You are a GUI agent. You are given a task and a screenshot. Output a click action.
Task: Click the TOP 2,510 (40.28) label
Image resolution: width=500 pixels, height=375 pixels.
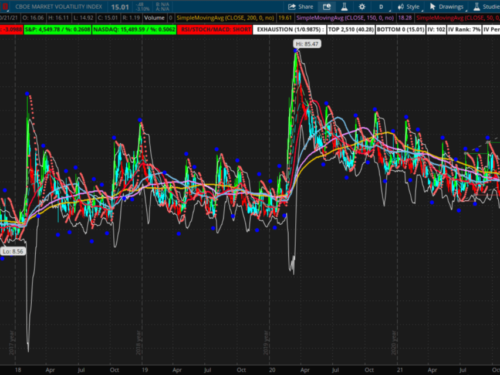pyautogui.click(x=351, y=30)
